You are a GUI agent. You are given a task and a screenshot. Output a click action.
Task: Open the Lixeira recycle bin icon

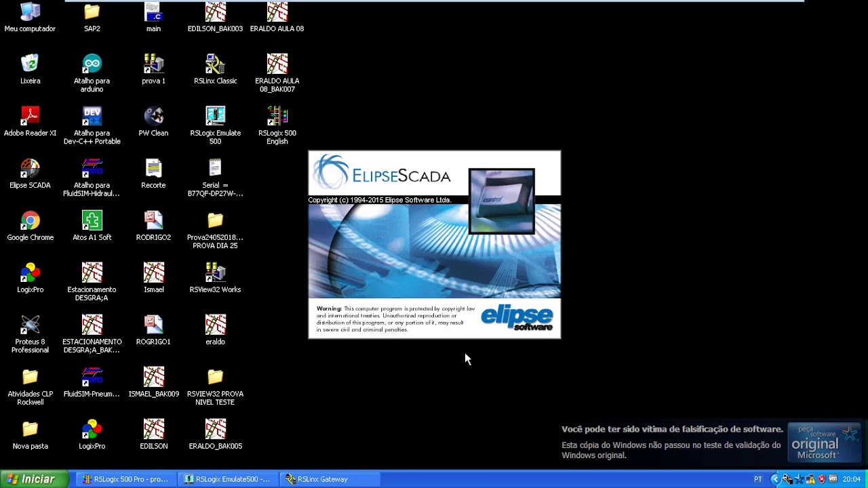point(30,69)
